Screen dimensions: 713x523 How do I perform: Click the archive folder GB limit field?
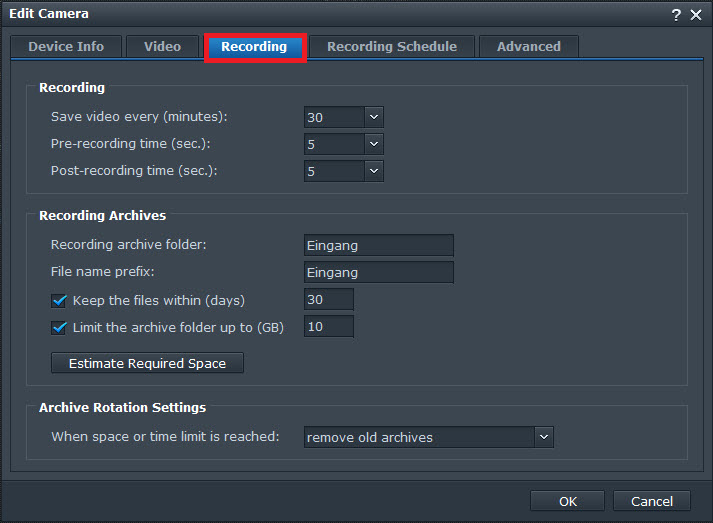(328, 327)
